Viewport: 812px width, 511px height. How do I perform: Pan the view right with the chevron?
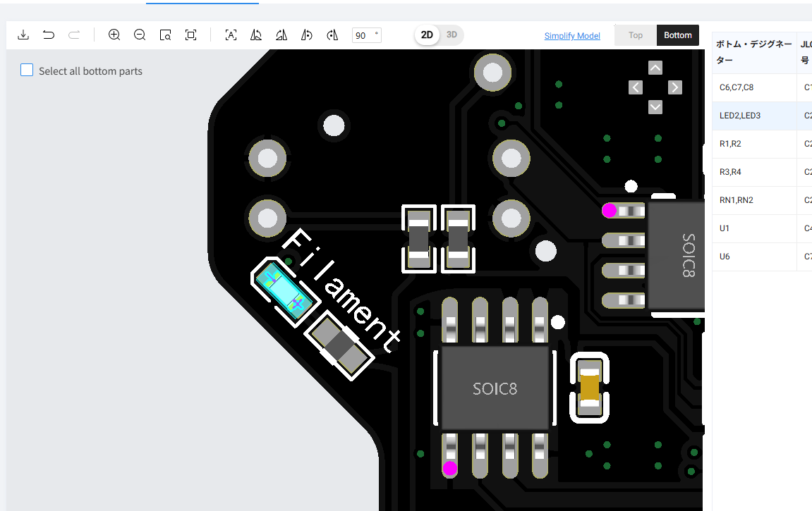pyautogui.click(x=674, y=87)
